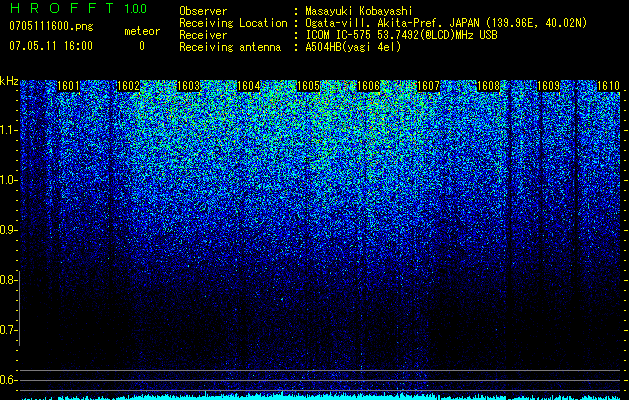Click the 0.6 frequency axis label
The image size is (629, 400).
8,380
